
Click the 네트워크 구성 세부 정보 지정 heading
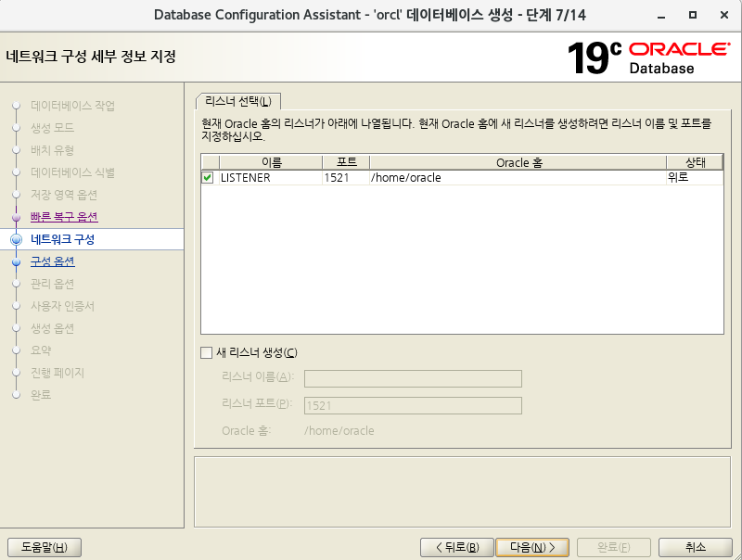[x=91, y=57]
